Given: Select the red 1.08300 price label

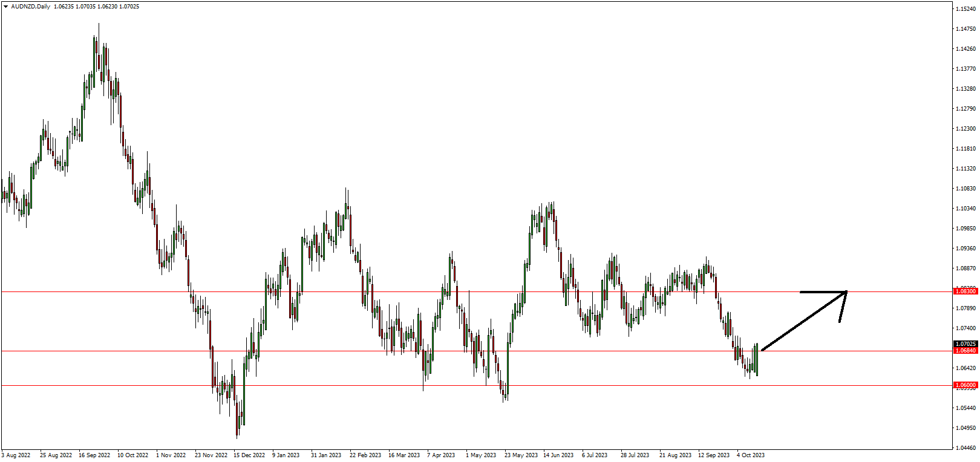Looking at the screenshot, I should [x=965, y=291].
